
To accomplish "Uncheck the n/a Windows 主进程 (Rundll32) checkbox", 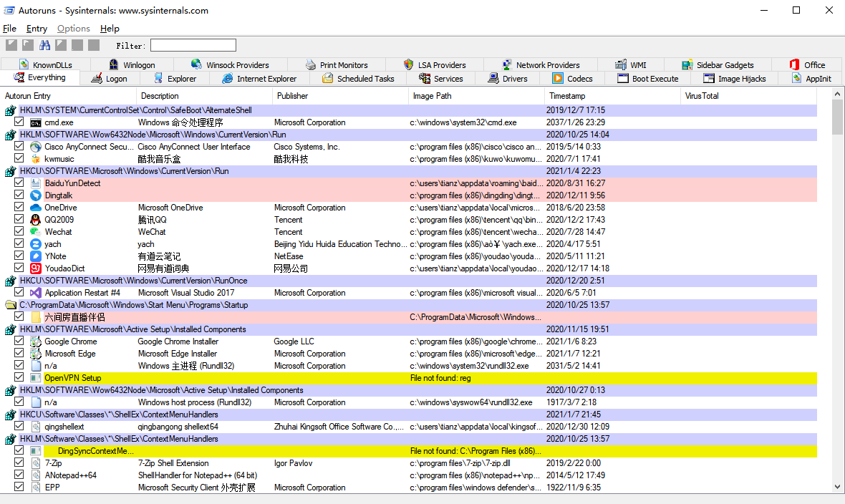I will (19, 365).
